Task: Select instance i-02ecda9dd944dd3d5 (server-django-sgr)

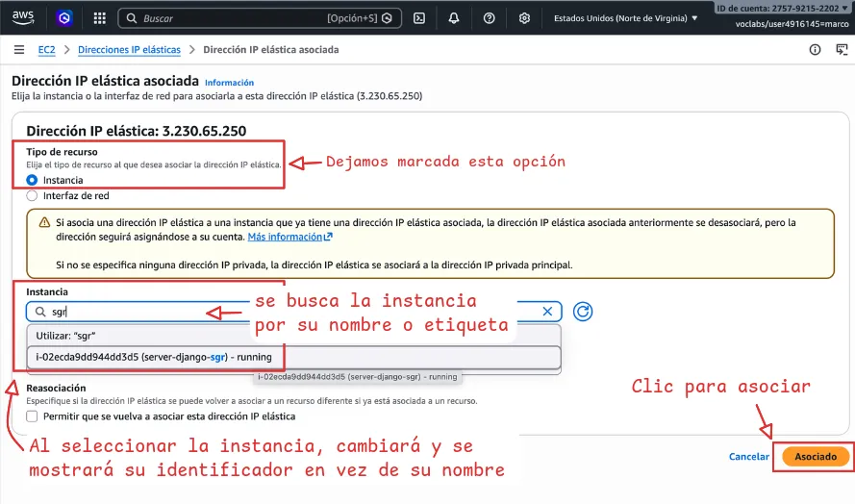Action: tap(294, 357)
